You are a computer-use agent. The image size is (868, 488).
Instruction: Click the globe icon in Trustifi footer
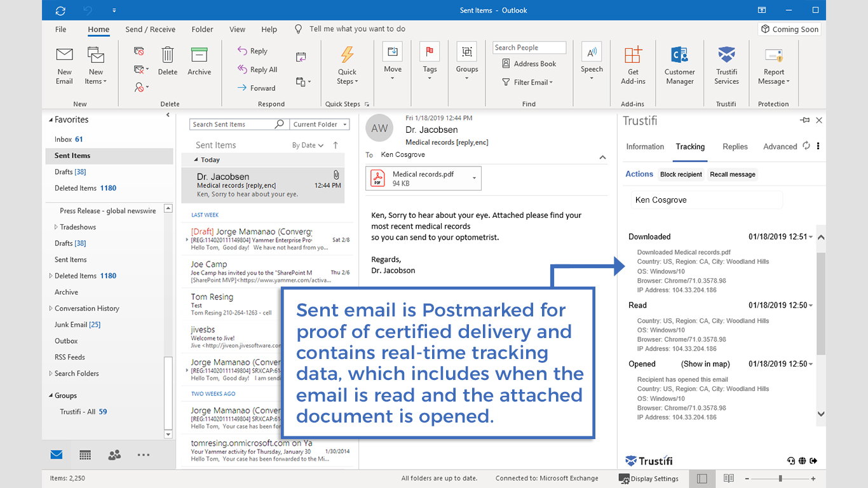(803, 461)
